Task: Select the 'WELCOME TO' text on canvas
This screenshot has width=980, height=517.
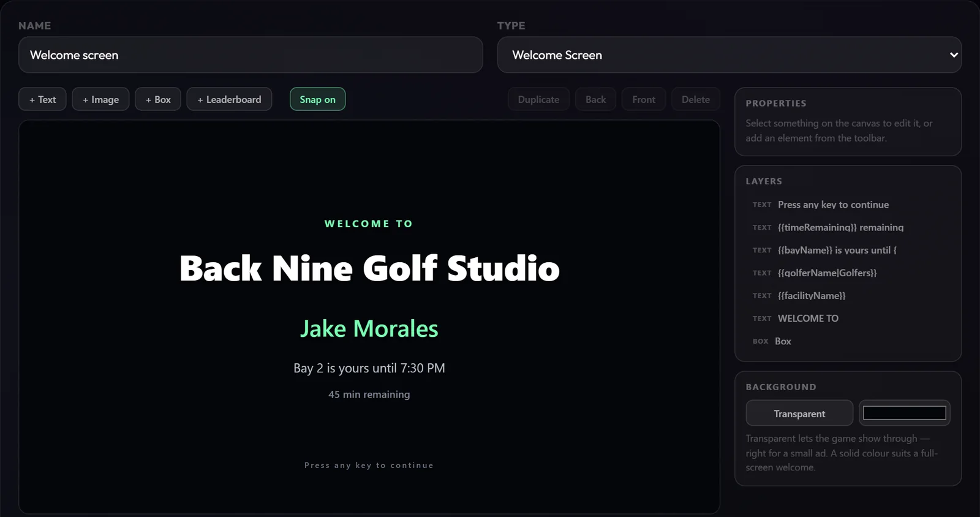Action: coord(369,224)
